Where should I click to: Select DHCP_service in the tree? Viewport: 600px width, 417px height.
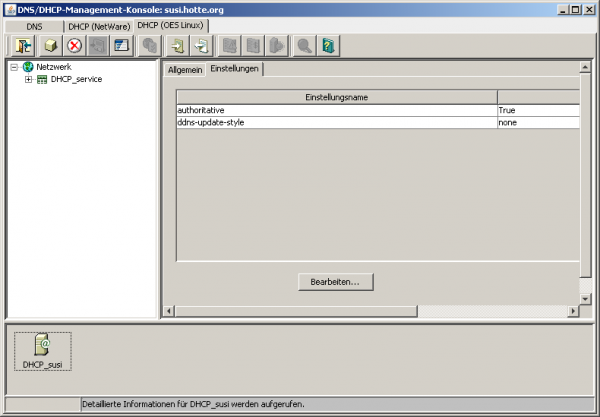(75, 79)
